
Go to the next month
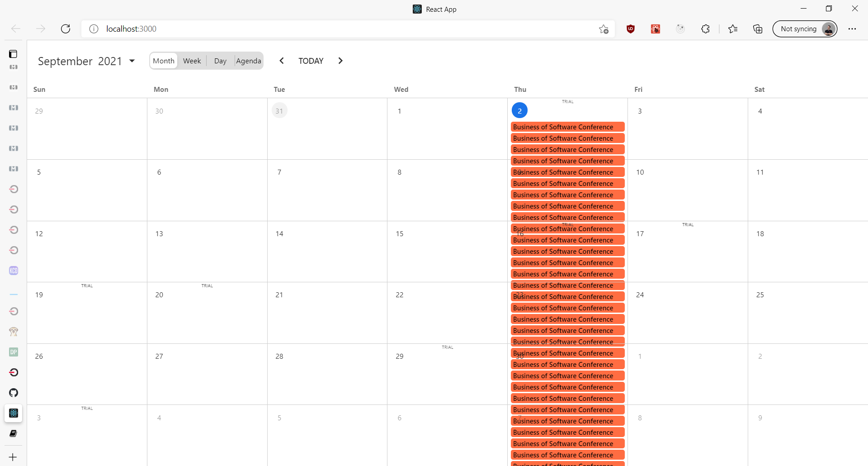(x=340, y=61)
